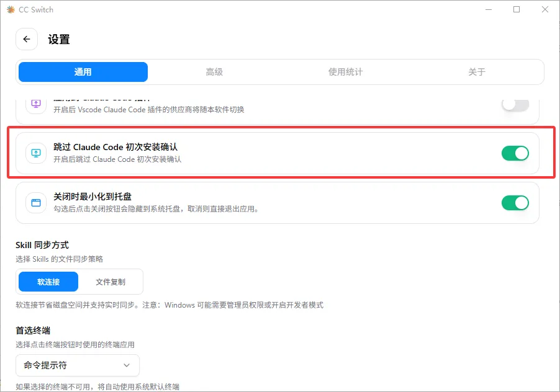Click the purple VSCode plugin icon
560x392 pixels.
[35, 103]
